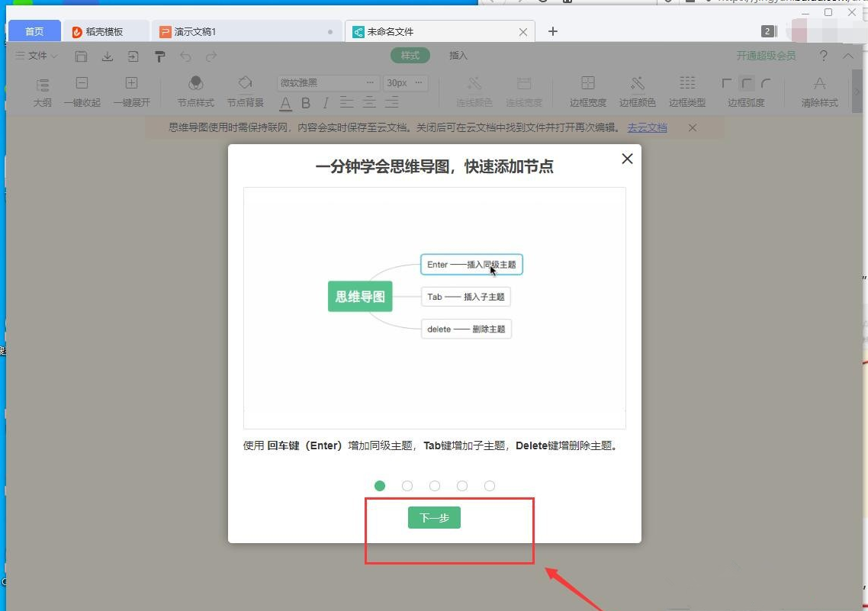Open the 边框宽度 tool
This screenshot has height=611, width=868.
(588, 92)
